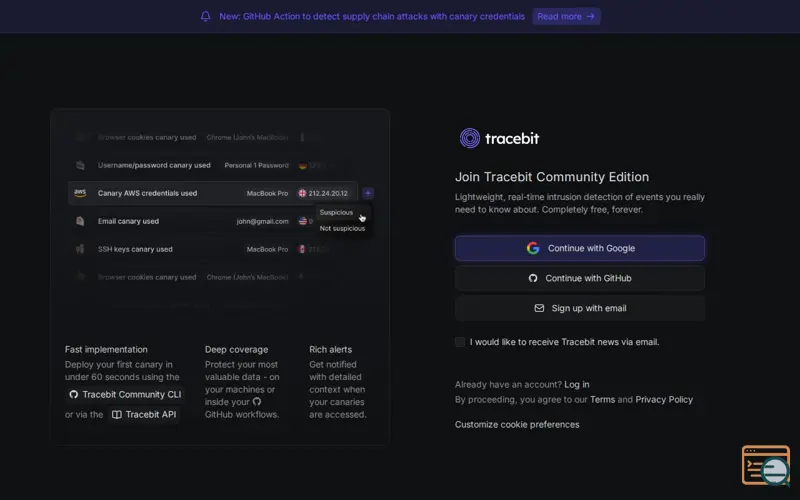Open the Read more announcement link
Viewport: 800px width, 500px height.
pyautogui.click(x=566, y=16)
